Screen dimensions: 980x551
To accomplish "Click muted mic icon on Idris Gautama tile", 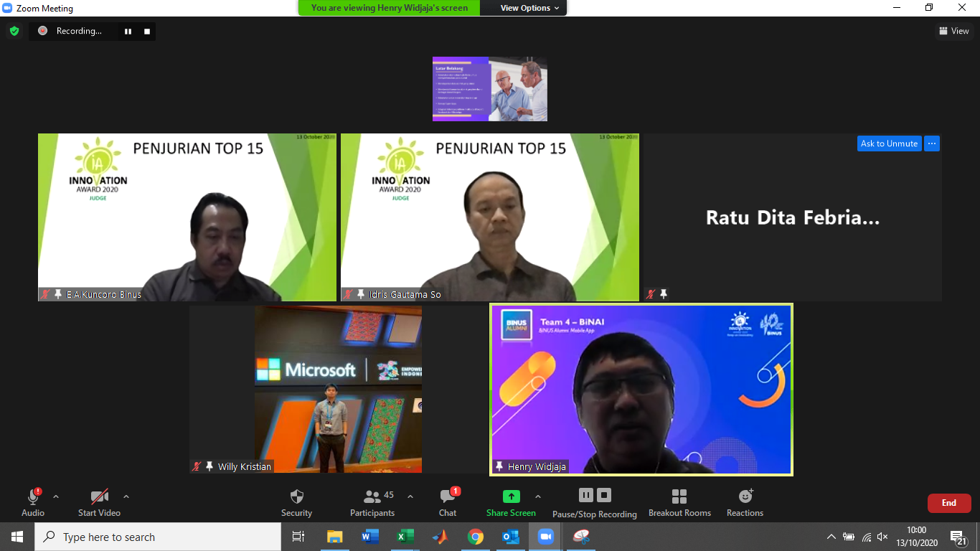I will click(348, 294).
